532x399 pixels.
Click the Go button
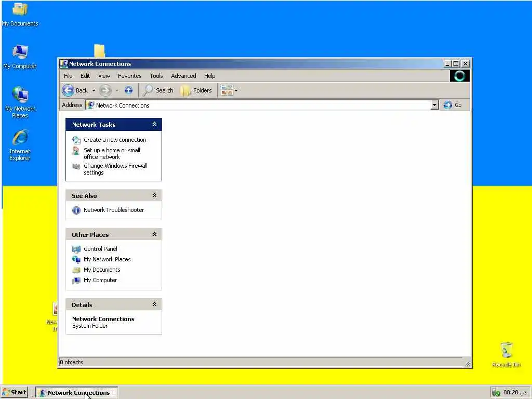pos(453,105)
